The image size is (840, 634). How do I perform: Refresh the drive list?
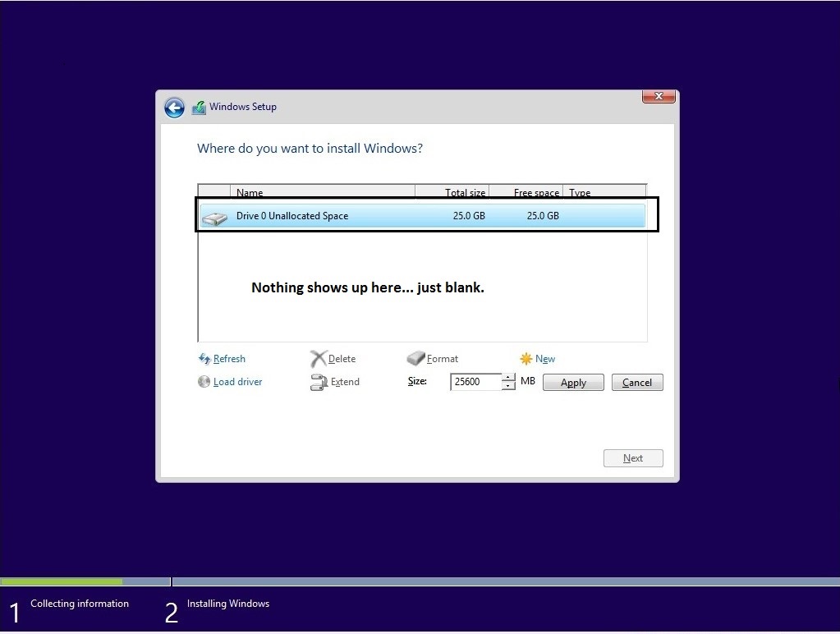(229, 359)
